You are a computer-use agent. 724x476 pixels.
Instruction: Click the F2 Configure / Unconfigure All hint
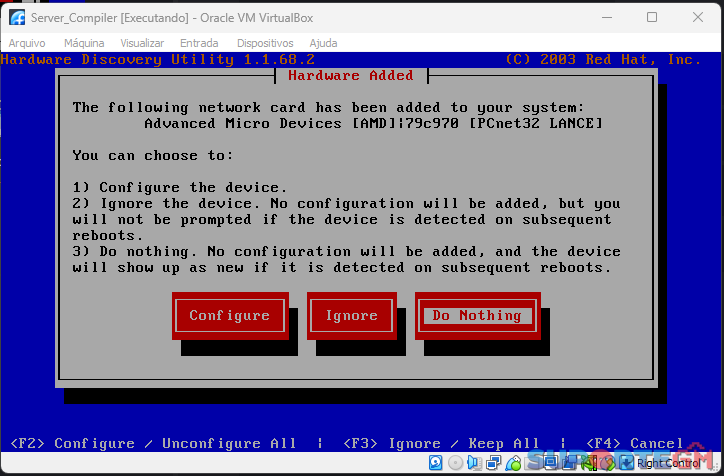point(153,443)
